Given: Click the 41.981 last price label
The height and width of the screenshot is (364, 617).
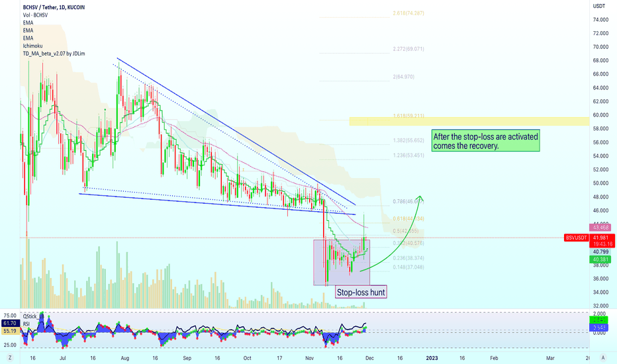Looking at the screenshot, I should 600,238.
